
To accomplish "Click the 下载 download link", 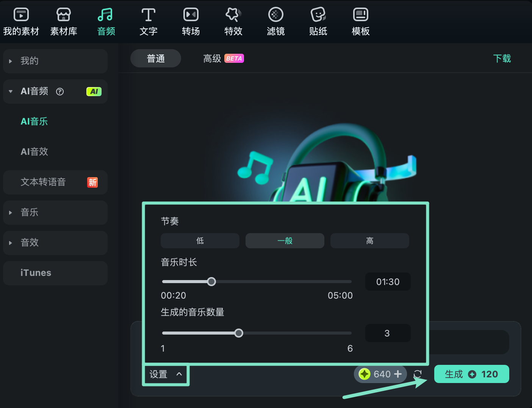I will 502,58.
